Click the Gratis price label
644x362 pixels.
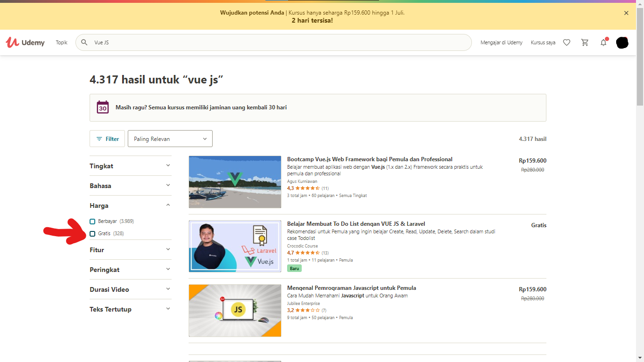click(538, 225)
